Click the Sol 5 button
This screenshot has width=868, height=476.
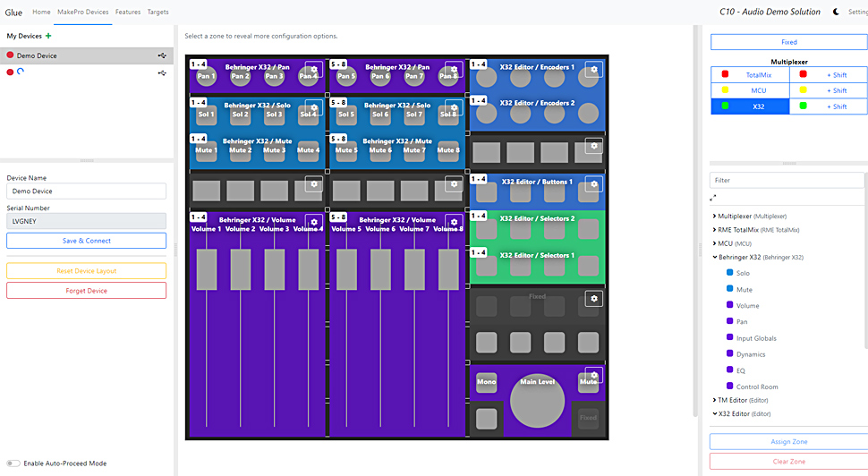pos(346,115)
